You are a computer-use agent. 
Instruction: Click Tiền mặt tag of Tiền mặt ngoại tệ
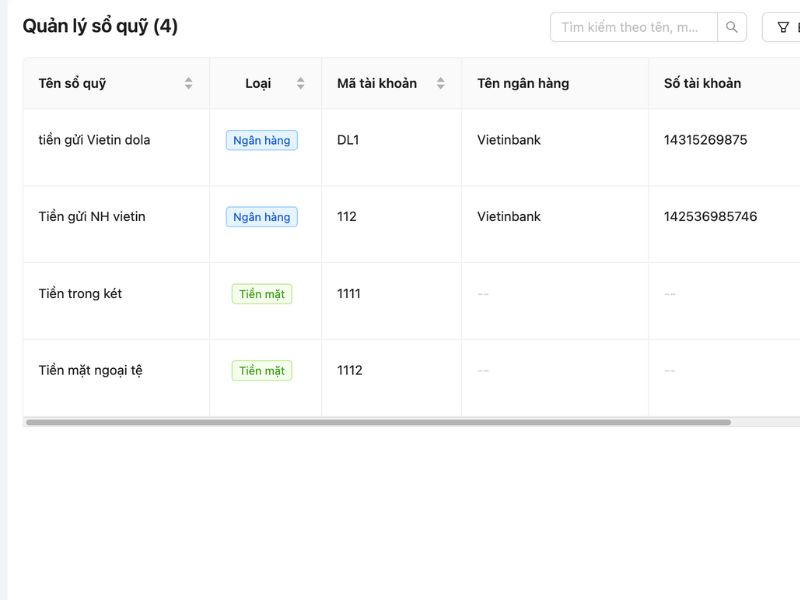tap(262, 371)
